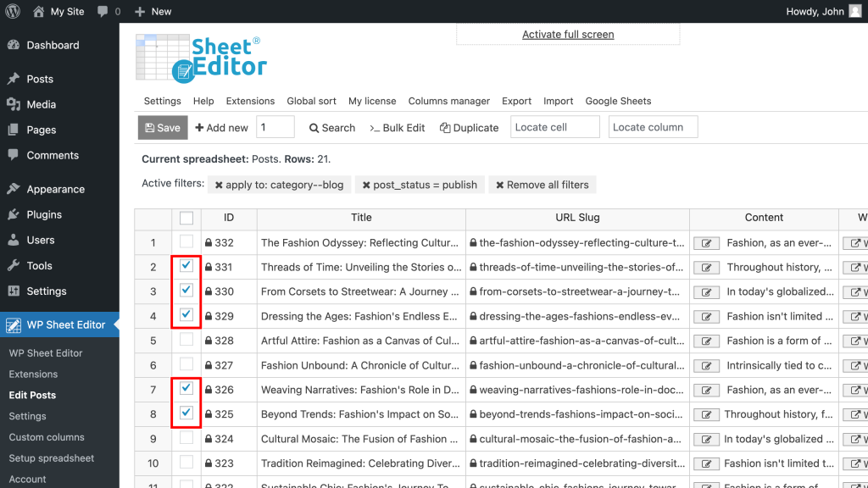The image size is (868, 488).
Task: Uncheck the checkbox on row 2
Action: [x=186, y=267]
